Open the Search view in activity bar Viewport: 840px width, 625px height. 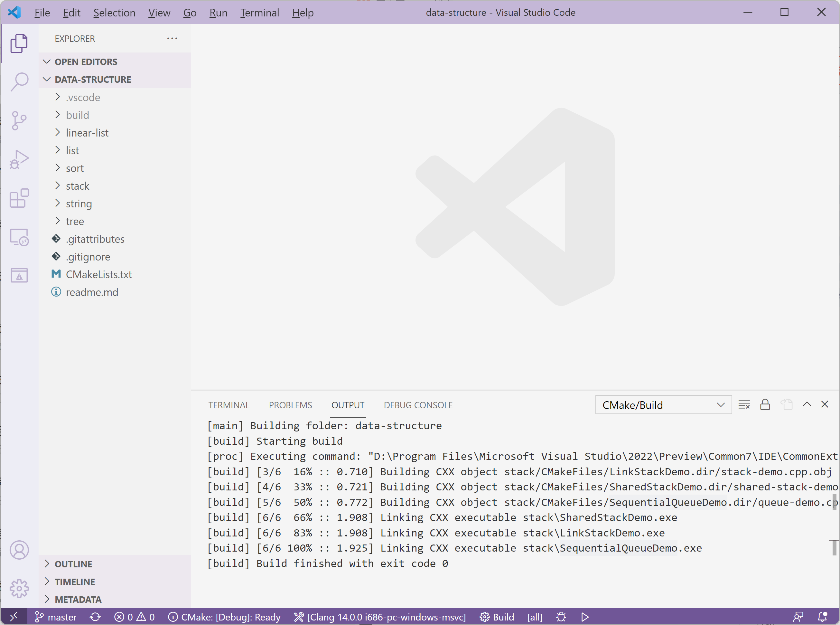[x=19, y=82]
